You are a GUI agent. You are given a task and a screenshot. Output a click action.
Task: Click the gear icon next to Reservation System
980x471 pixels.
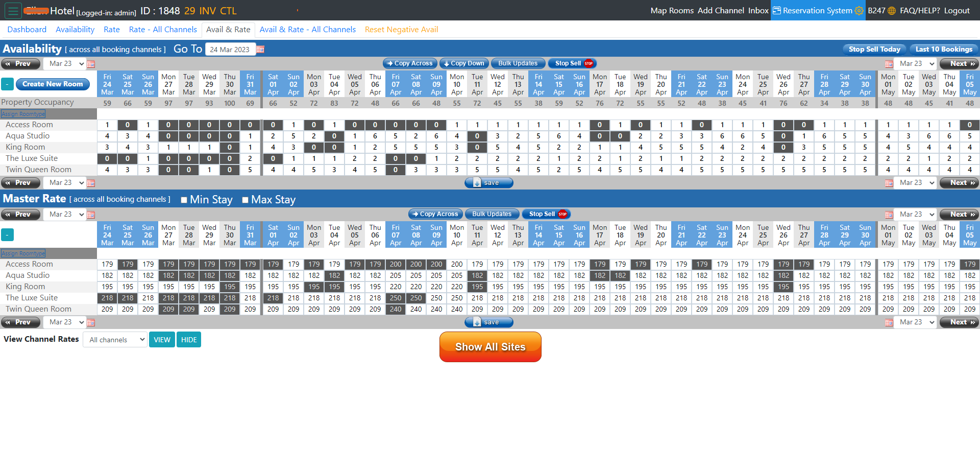click(x=859, y=11)
